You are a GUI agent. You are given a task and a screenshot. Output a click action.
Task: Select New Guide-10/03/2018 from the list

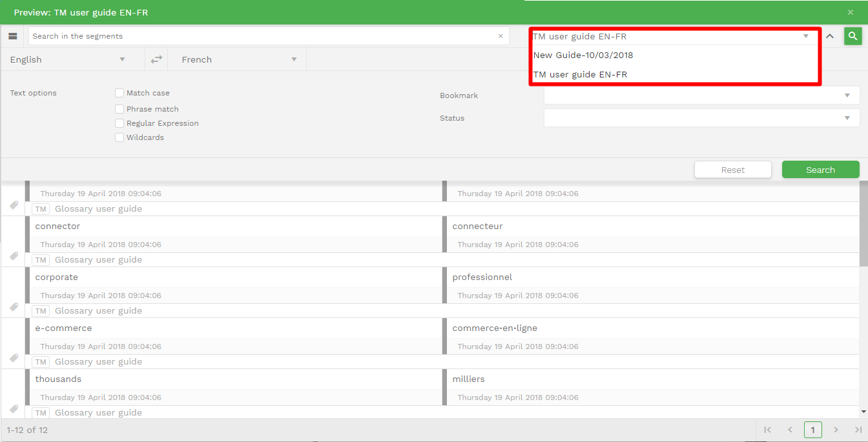tap(583, 55)
